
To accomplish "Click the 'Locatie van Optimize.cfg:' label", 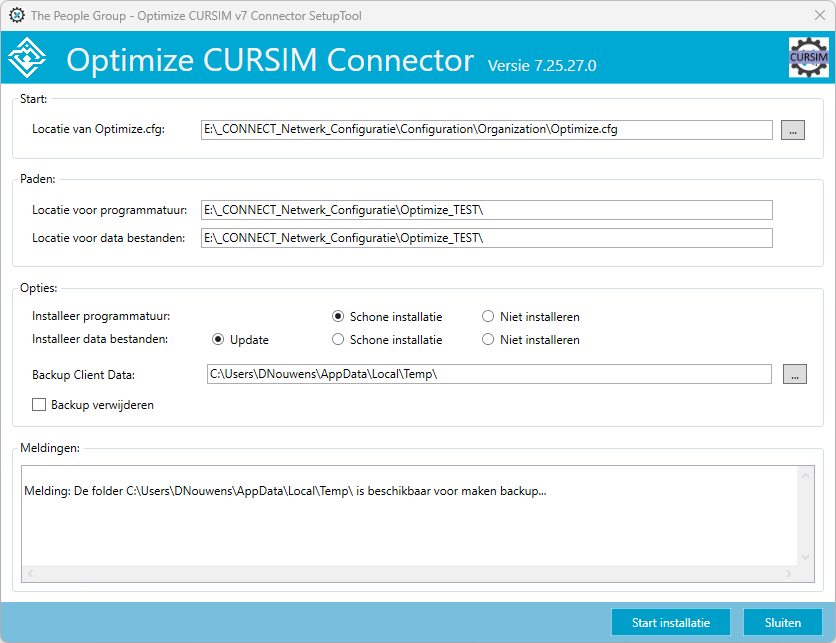I will point(99,129).
